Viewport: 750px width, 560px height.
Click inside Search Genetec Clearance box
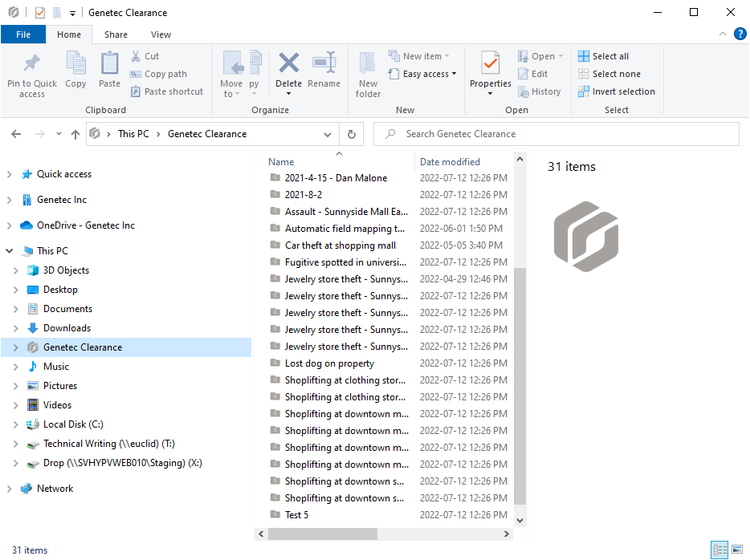556,134
